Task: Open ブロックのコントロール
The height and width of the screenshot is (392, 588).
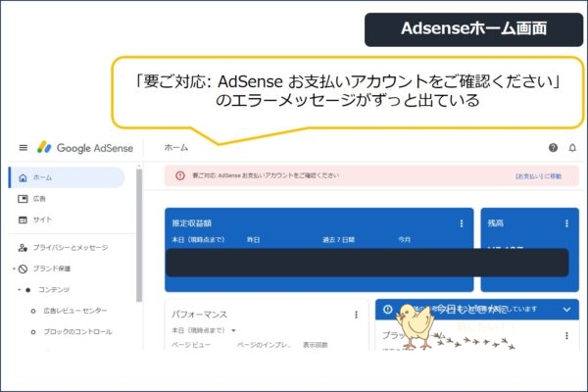Action: (x=77, y=332)
